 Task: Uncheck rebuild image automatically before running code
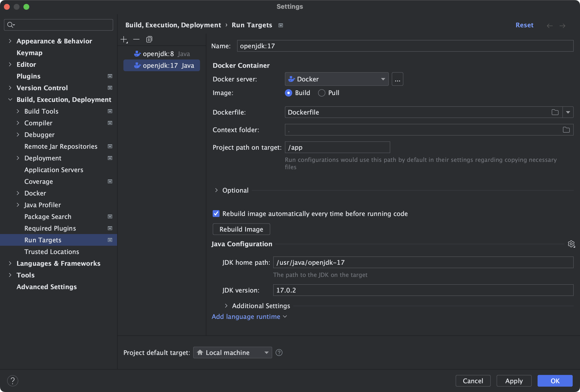(216, 214)
